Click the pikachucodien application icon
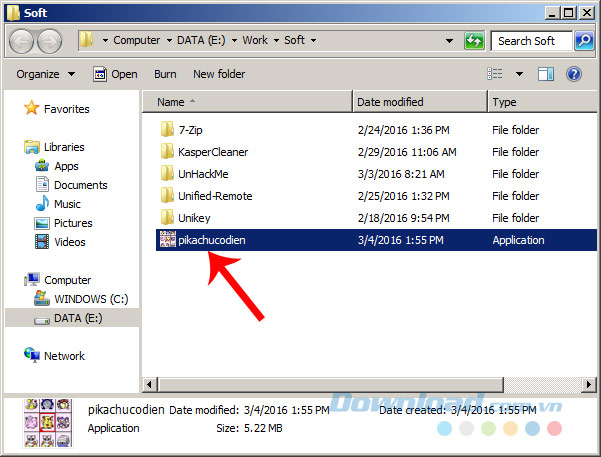 click(x=167, y=240)
